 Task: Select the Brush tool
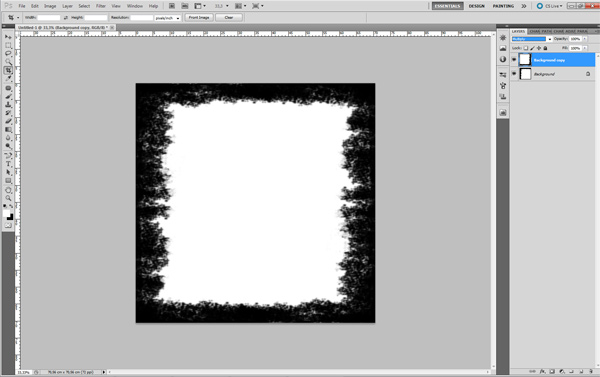coord(8,96)
